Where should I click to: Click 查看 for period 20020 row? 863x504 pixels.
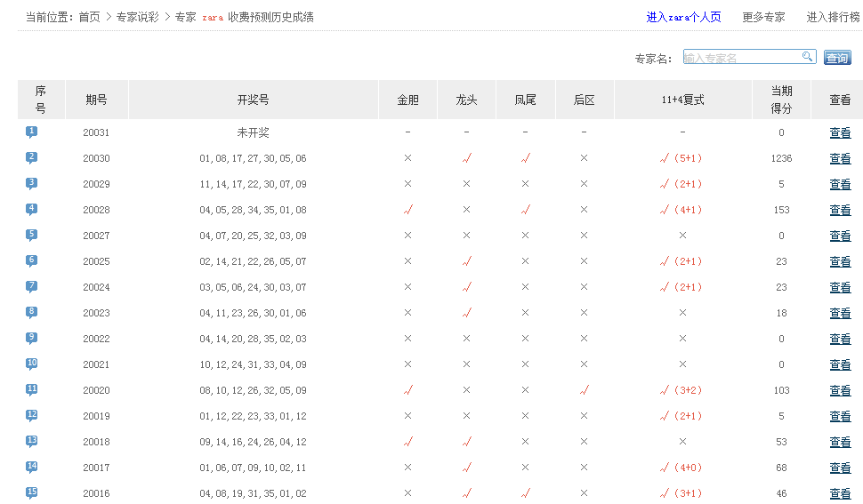(x=840, y=390)
